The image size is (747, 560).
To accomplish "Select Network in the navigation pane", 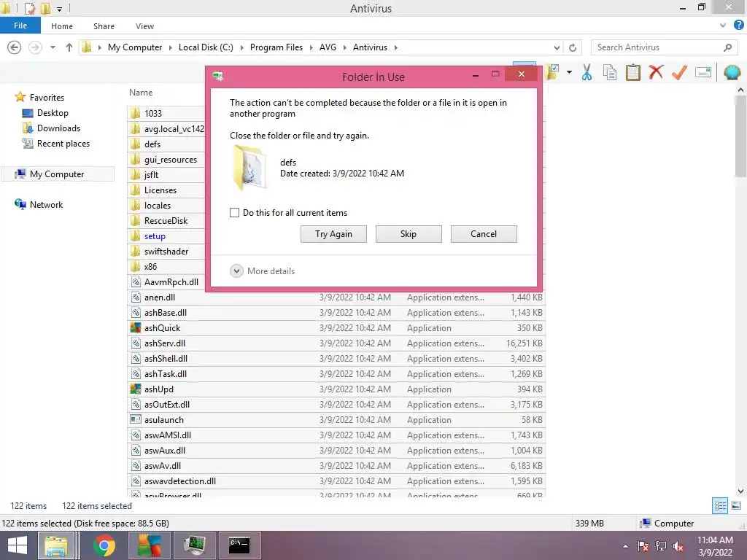I will coord(46,204).
